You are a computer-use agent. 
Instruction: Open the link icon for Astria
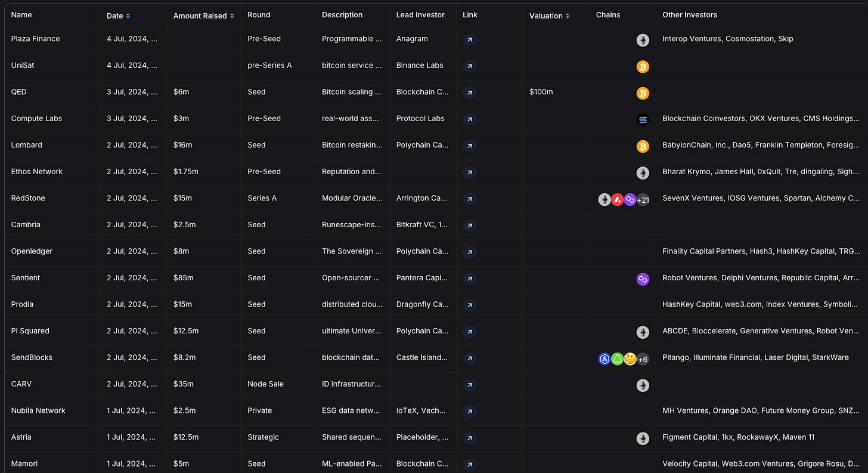470,438
